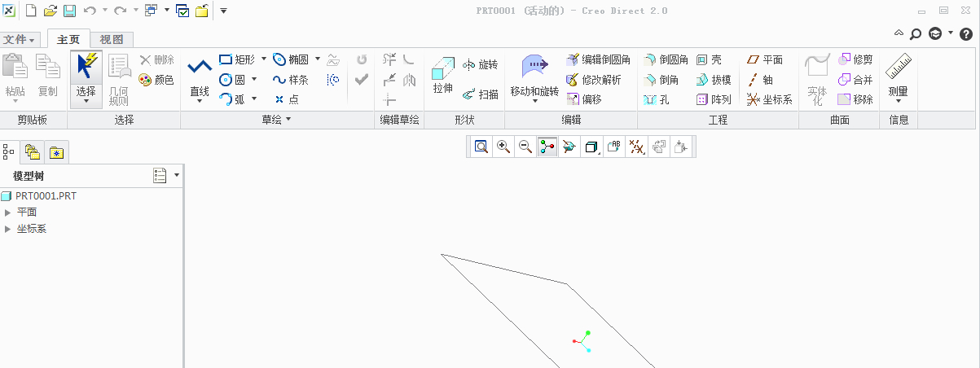
Task: Open the Folder Browser navigator tab
Action: [x=33, y=151]
